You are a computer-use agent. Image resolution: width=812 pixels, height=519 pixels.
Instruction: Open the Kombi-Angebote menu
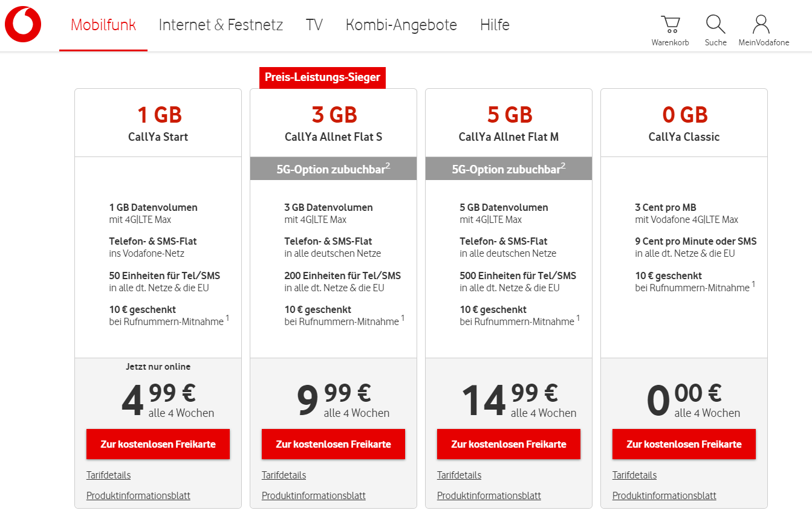[401, 25]
